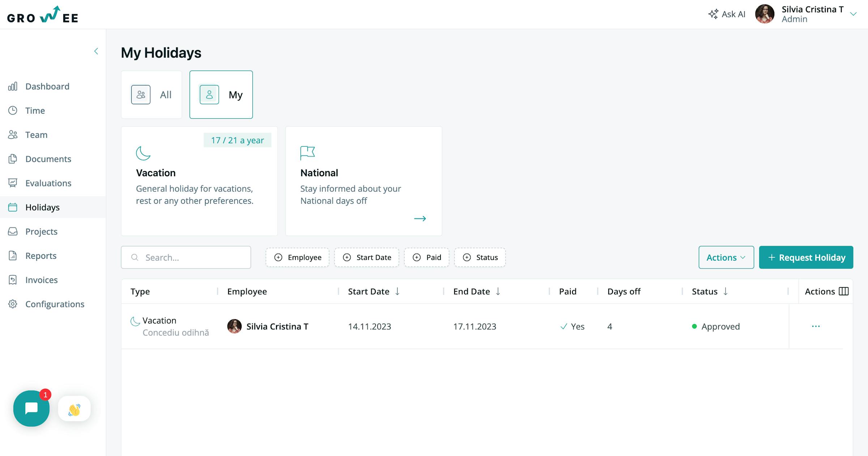Click the Time clock icon

point(13,110)
